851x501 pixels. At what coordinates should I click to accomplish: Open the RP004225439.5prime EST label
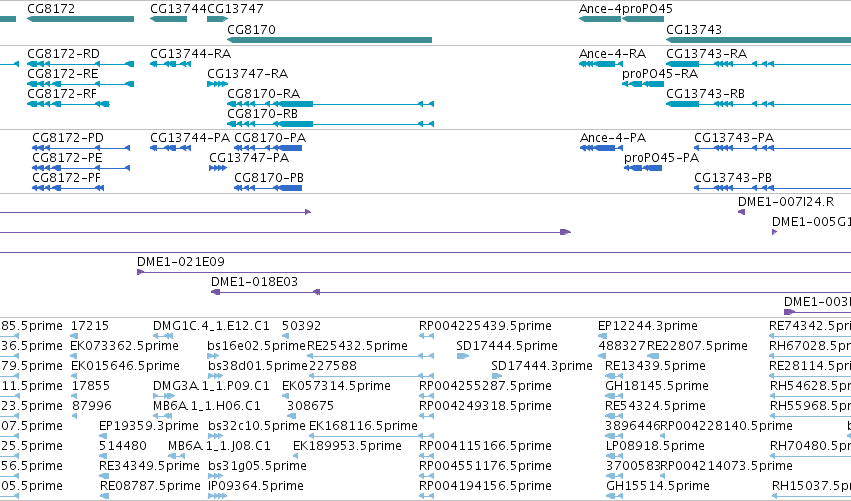[x=485, y=326]
